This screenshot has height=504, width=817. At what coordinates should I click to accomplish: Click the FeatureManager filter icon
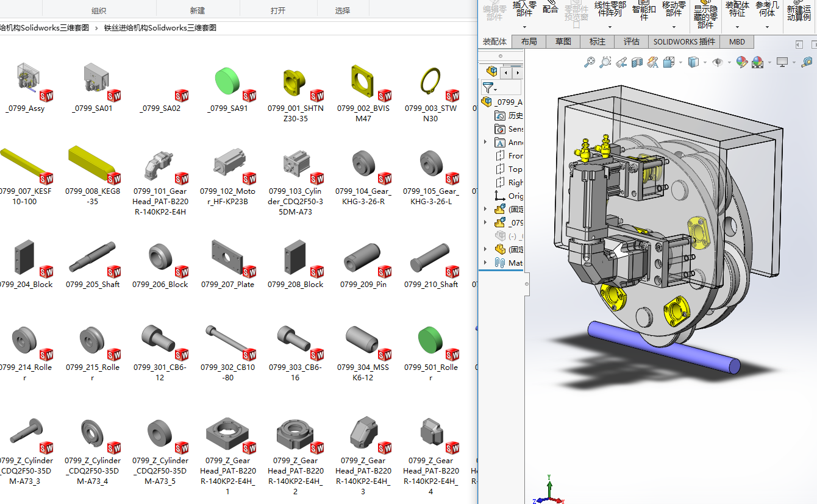coord(488,86)
